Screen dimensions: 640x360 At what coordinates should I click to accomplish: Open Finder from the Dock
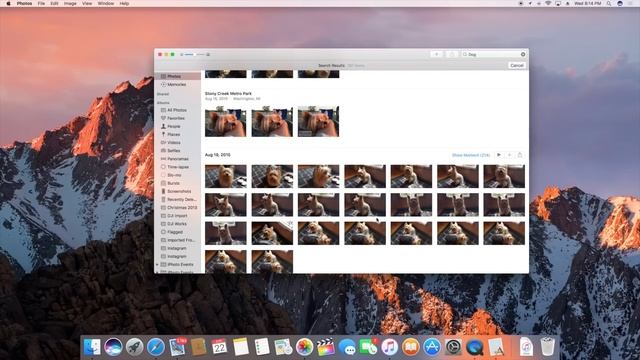click(92, 347)
